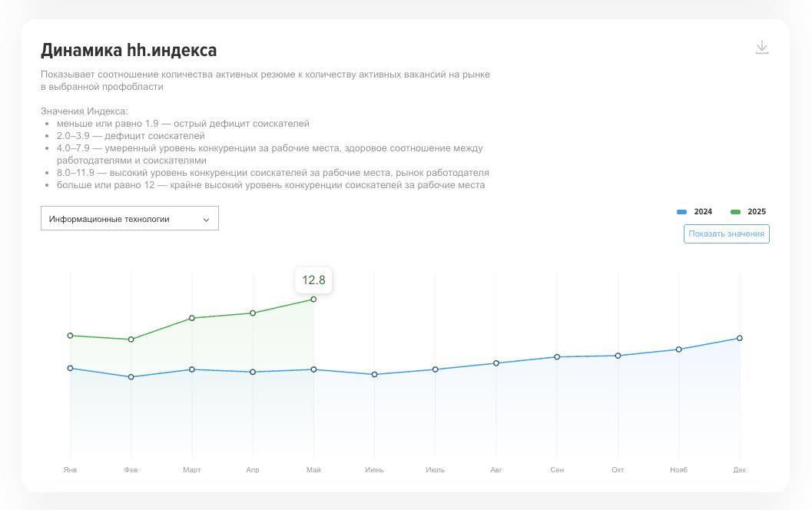Click the download chart icon
812x510 pixels.
[x=761, y=48]
